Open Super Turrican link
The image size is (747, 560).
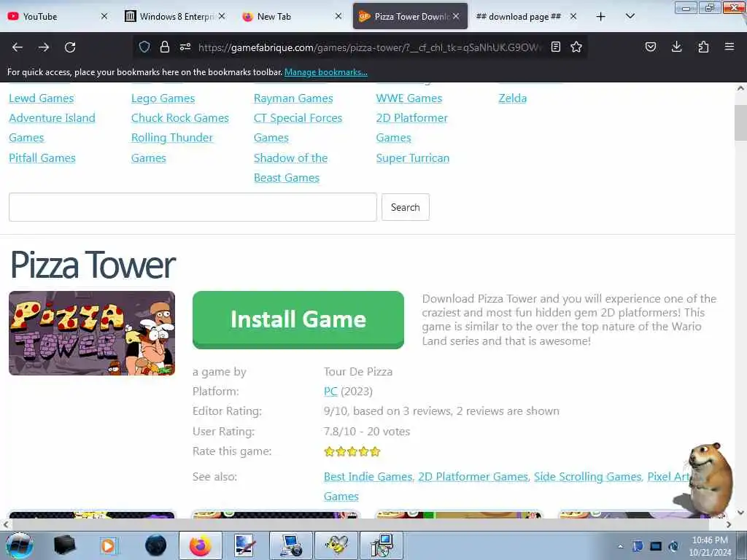413,157
